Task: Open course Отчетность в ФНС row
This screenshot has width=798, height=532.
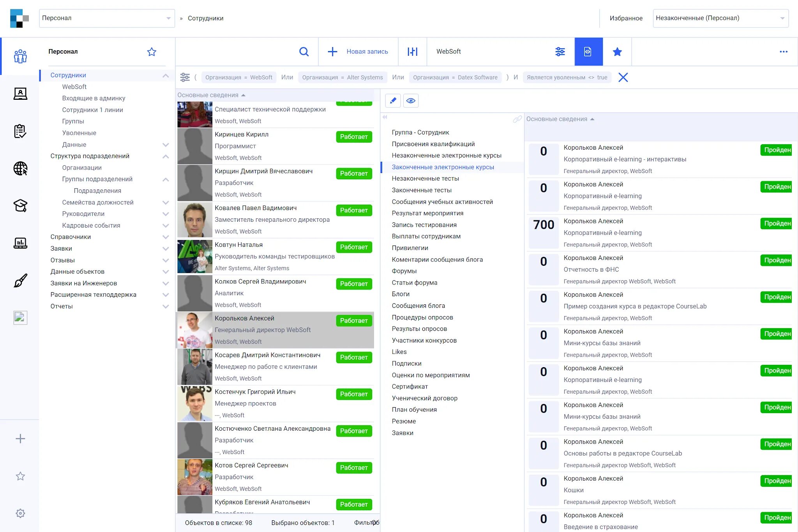Action: pos(660,270)
